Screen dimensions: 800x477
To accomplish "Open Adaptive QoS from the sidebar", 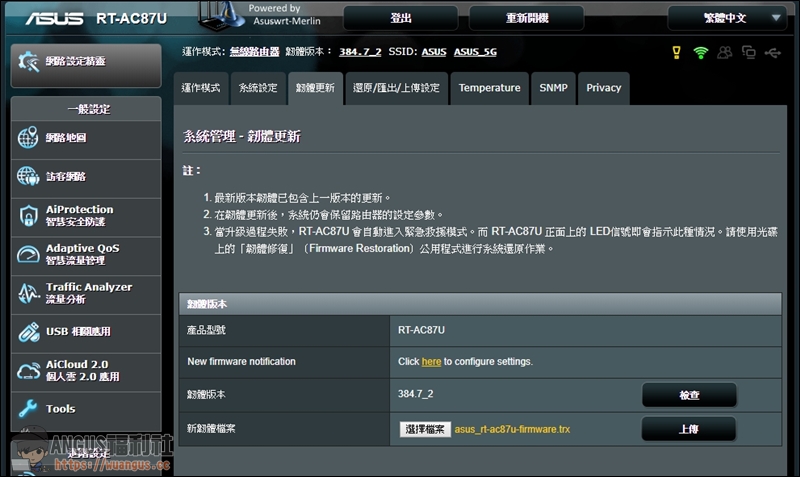I will (x=85, y=254).
